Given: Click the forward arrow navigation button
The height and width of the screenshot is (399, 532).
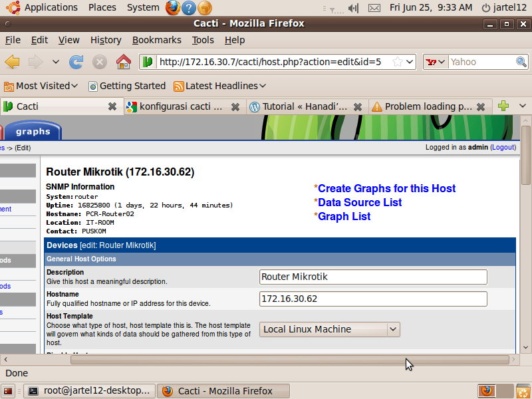Looking at the screenshot, I should pyautogui.click(x=36, y=62).
